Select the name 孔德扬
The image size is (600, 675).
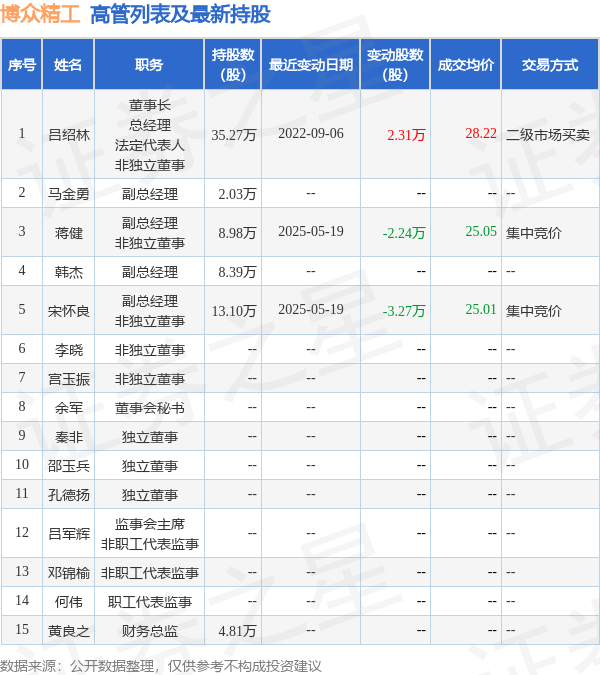[x=69, y=495]
